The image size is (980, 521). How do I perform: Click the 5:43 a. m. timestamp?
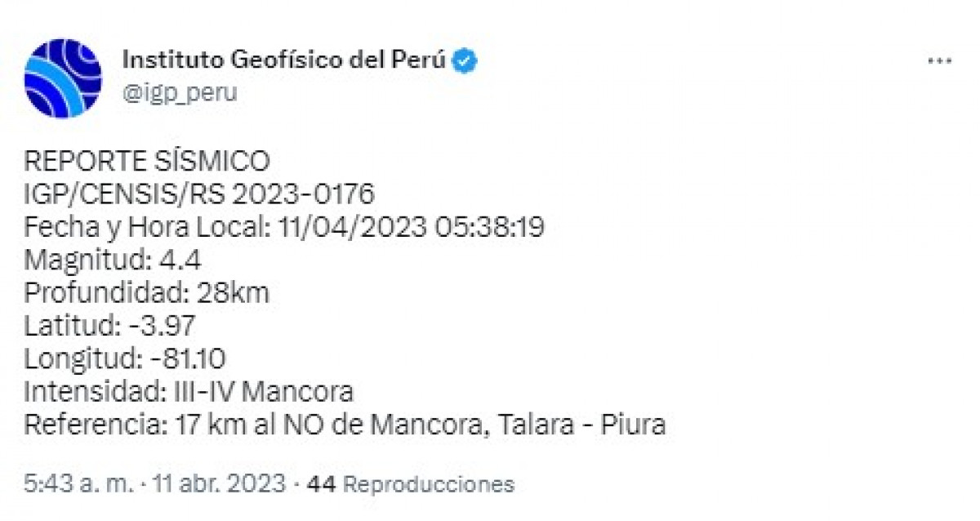pos(78,484)
